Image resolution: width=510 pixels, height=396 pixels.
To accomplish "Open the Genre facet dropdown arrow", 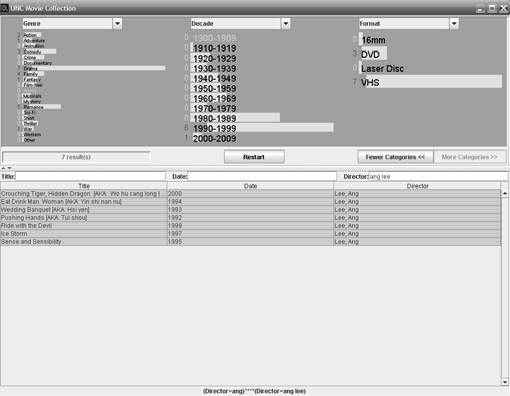I will pyautogui.click(x=117, y=24).
